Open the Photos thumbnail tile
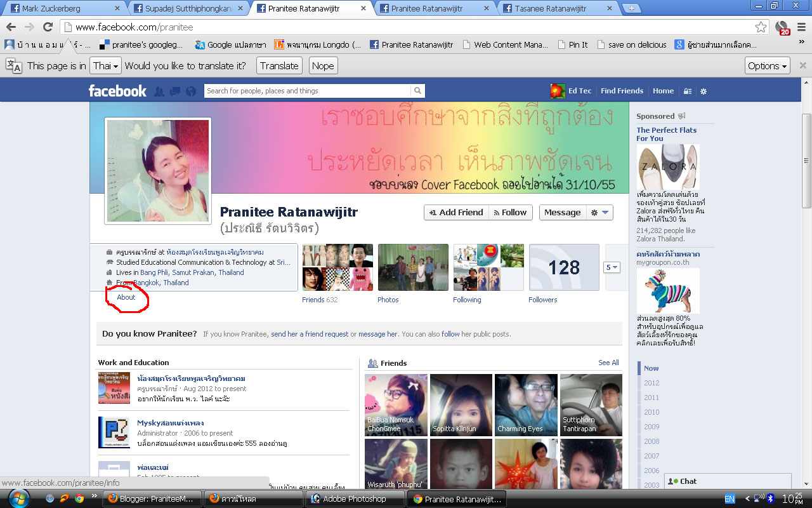 coord(413,267)
